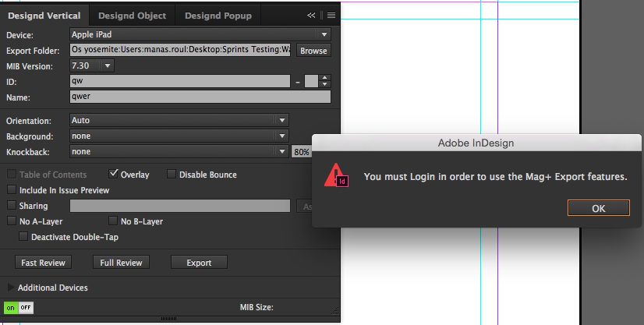Uncheck the Overlay checkbox

click(113, 174)
